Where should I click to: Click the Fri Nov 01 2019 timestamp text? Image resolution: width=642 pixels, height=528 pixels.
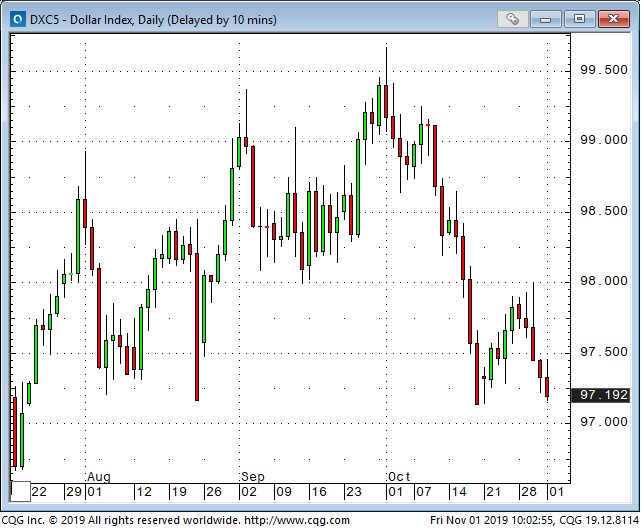click(x=492, y=521)
